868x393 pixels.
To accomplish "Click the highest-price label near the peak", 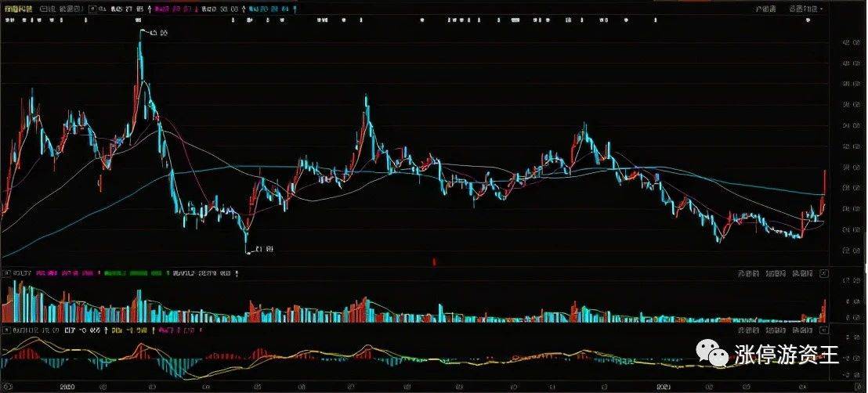I will click(x=158, y=34).
